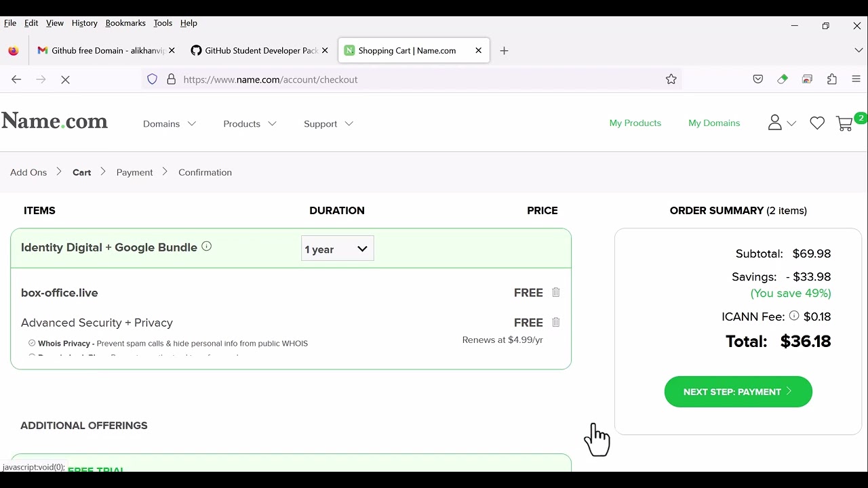Close the Gmail Github free Domain tab
This screenshot has width=868, height=488.
pyautogui.click(x=172, y=51)
